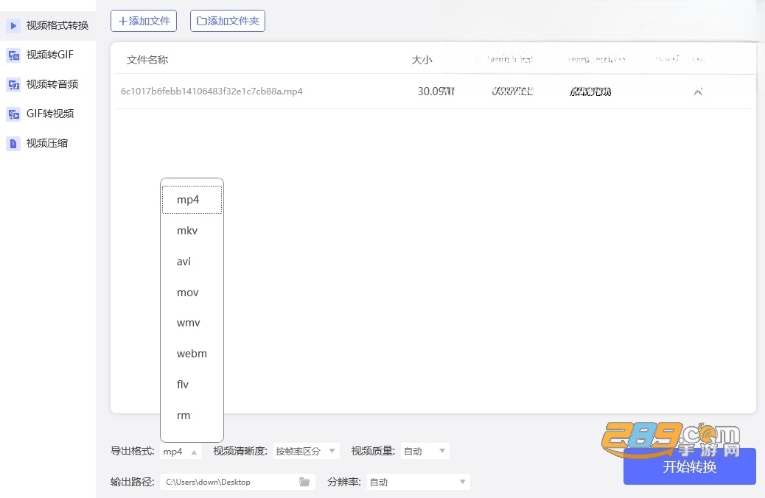
Task: Click the icon beside 视频转GIF
Action: tap(13, 55)
